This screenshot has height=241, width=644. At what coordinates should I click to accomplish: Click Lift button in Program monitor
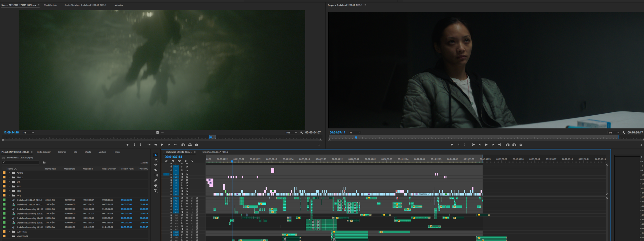pyautogui.click(x=507, y=145)
